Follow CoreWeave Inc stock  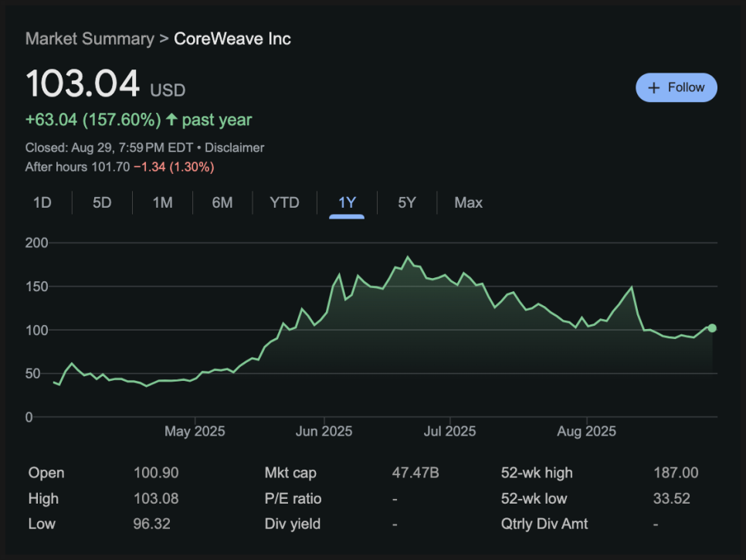click(676, 87)
